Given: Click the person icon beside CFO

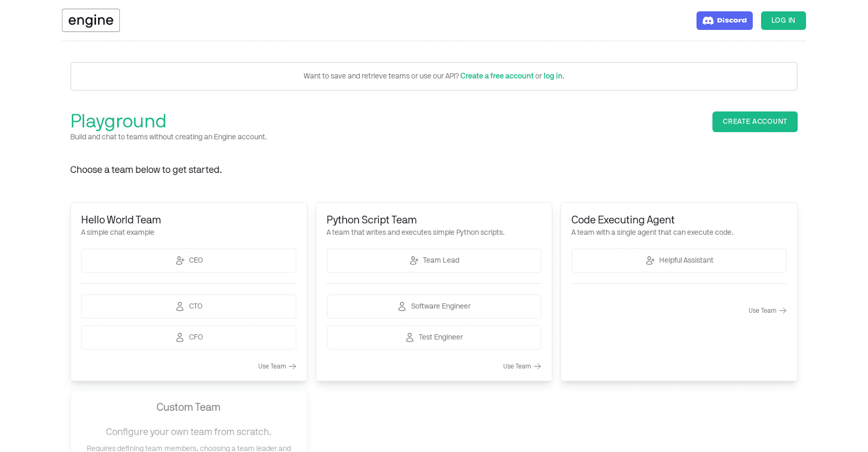Looking at the screenshot, I should 180,338.
